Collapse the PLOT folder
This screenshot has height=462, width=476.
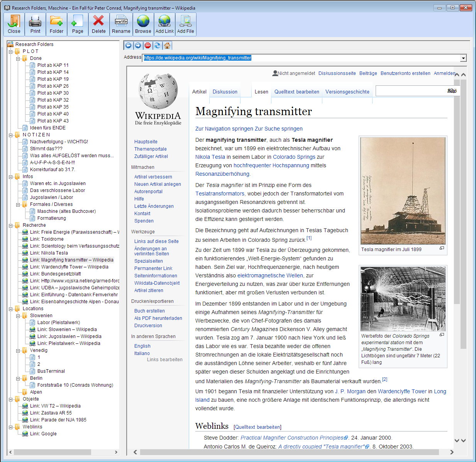click(11, 51)
